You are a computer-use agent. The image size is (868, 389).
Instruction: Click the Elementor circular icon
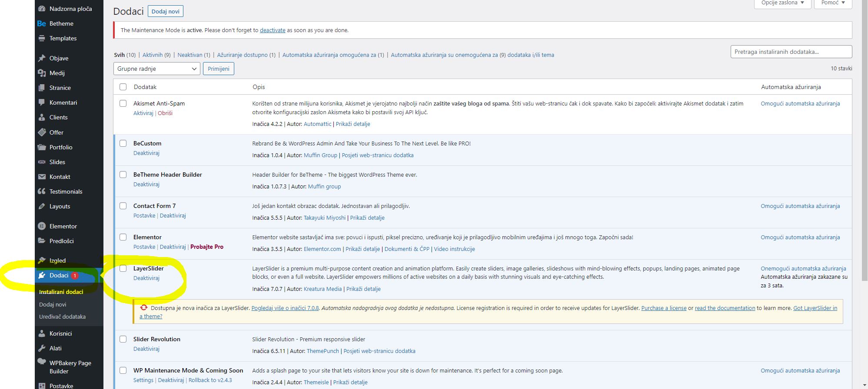(42, 226)
